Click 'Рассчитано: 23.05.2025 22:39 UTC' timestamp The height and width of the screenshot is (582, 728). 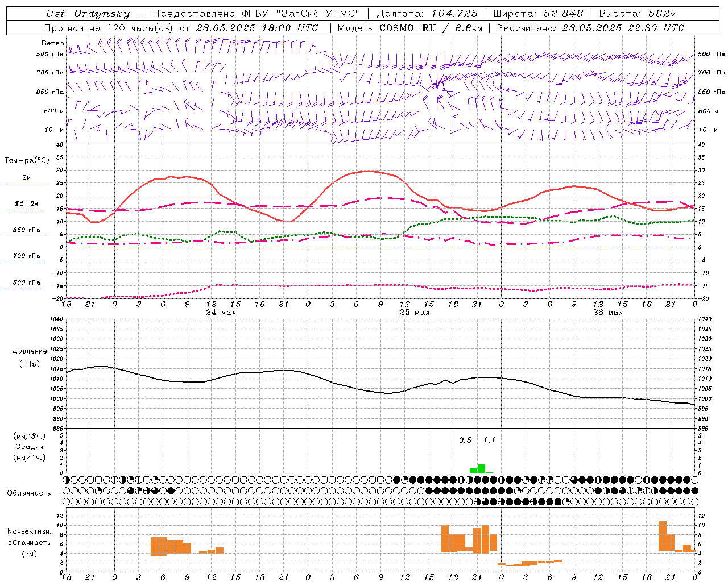[x=590, y=28]
